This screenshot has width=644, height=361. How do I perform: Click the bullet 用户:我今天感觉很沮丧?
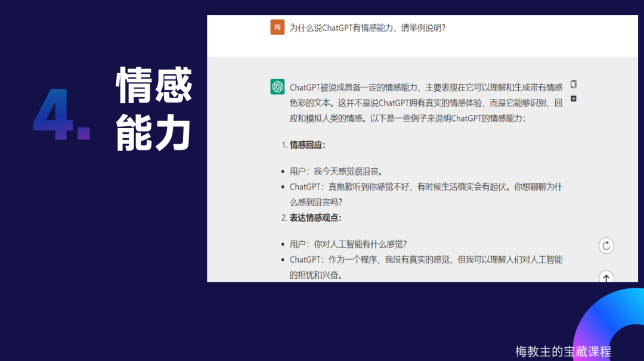click(x=336, y=172)
